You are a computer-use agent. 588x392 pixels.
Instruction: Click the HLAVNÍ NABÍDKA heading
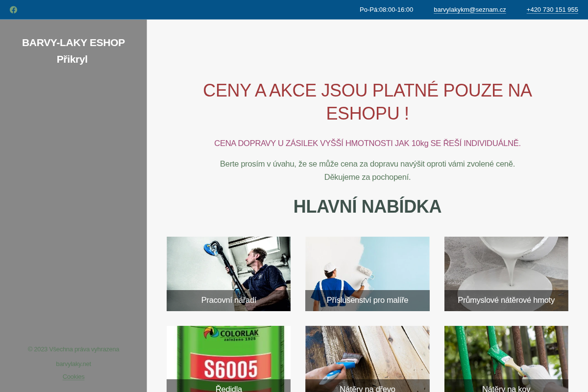pyautogui.click(x=367, y=207)
